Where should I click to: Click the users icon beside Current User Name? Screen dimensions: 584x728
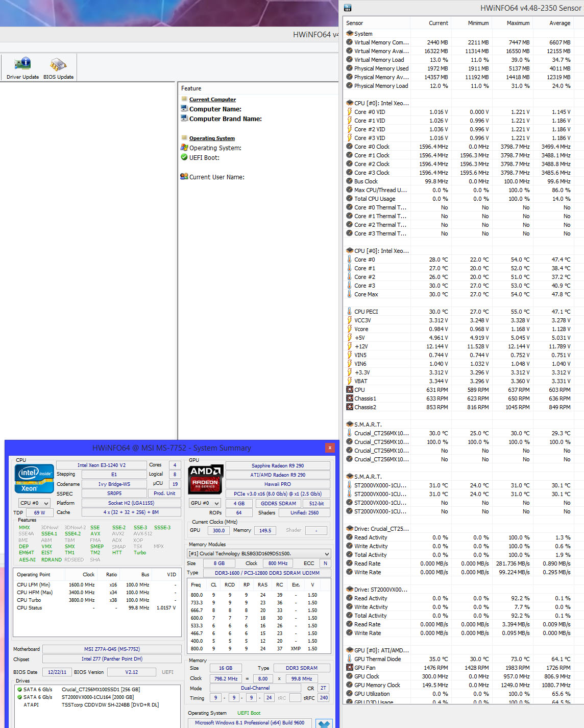184,177
